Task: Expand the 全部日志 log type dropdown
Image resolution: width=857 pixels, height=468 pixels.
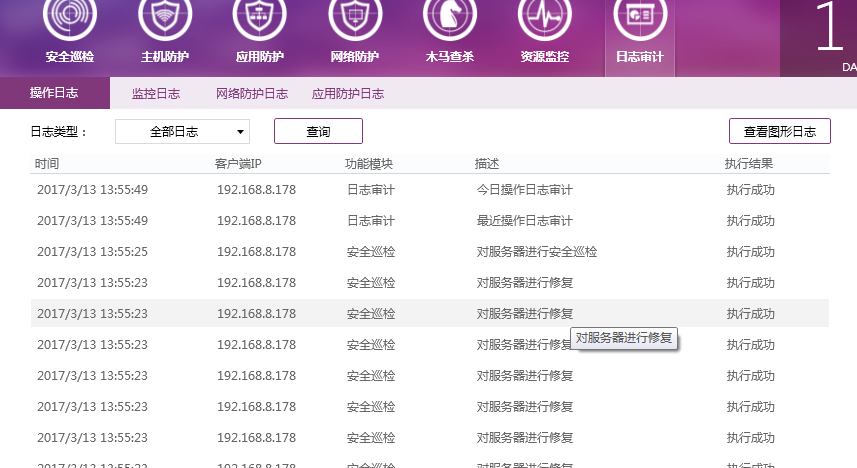Action: [x=182, y=131]
